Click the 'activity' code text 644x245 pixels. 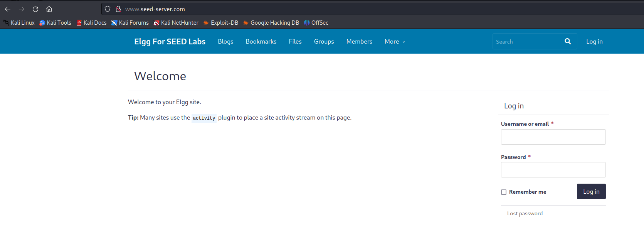[204, 118]
